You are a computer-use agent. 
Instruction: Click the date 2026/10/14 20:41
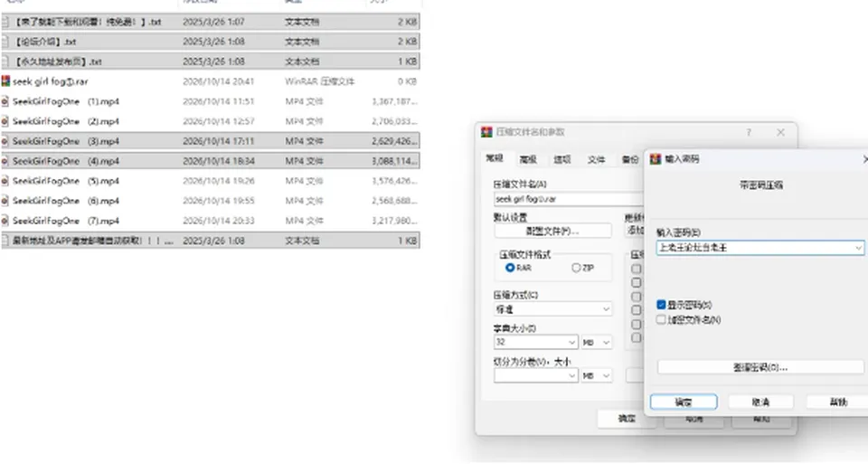(218, 81)
